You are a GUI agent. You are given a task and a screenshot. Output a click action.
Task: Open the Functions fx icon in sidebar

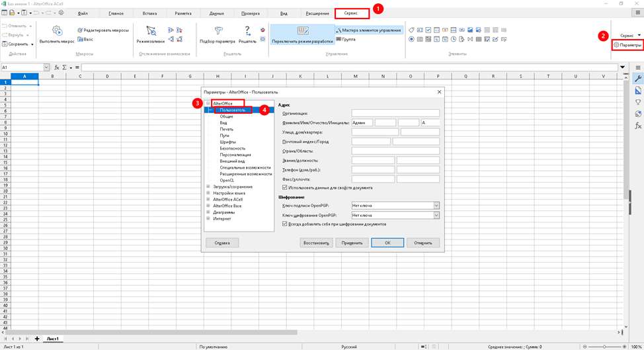click(x=638, y=125)
